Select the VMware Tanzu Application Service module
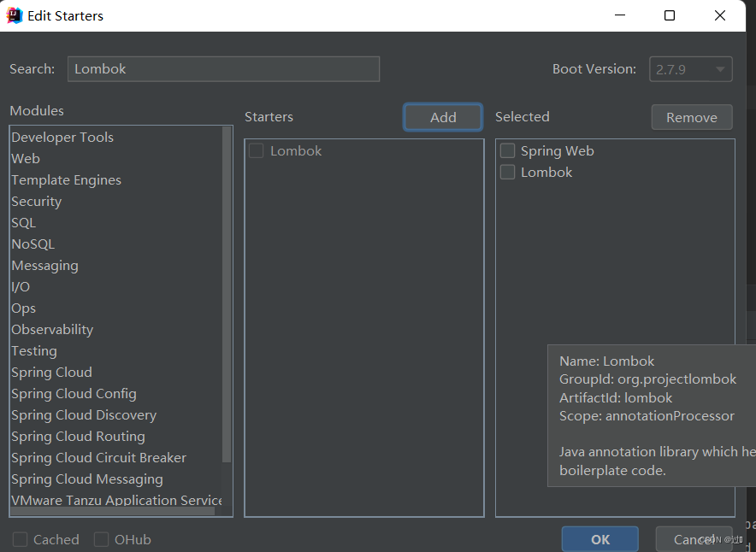Viewport: 756px width, 552px height. pos(115,500)
